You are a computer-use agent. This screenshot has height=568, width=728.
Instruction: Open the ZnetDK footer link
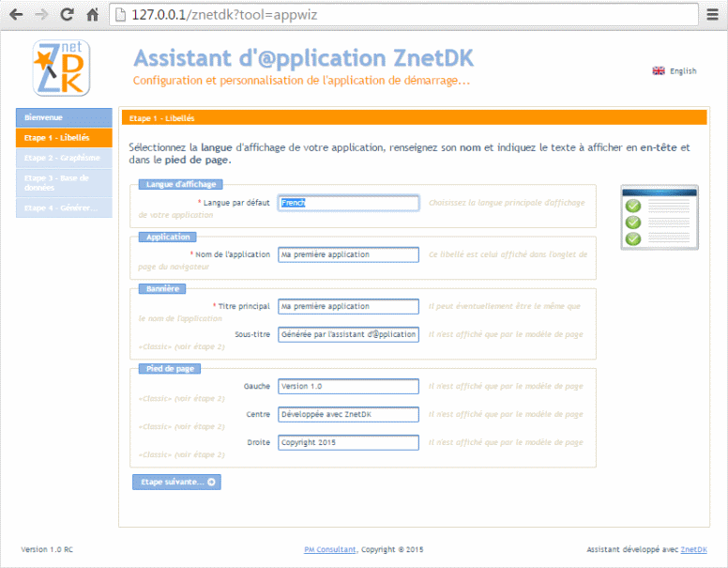(693, 549)
